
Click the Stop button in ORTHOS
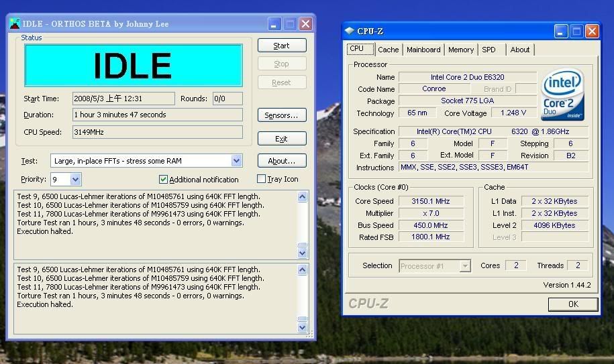click(x=282, y=64)
